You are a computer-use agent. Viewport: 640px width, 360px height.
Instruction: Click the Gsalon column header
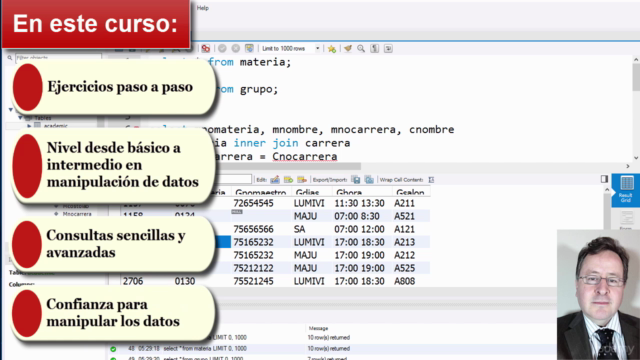(410, 192)
